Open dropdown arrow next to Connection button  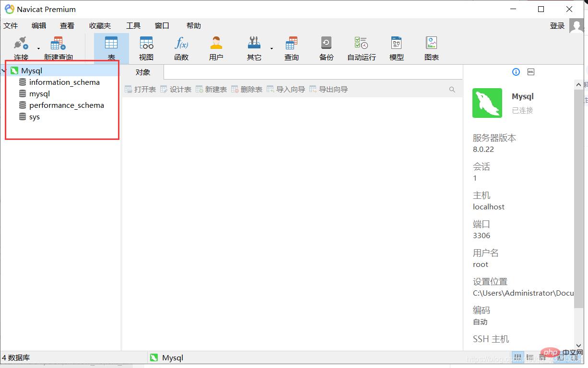coord(39,48)
